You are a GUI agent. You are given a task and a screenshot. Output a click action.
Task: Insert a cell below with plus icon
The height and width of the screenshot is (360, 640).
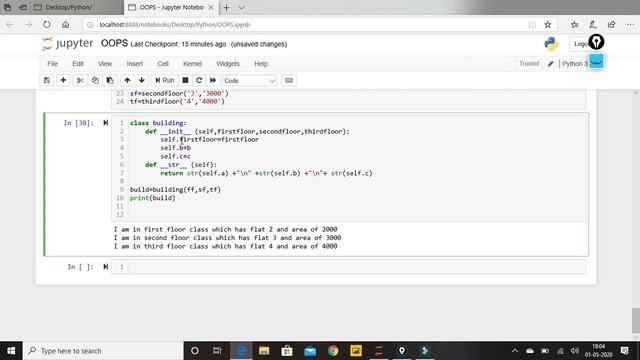63,80
